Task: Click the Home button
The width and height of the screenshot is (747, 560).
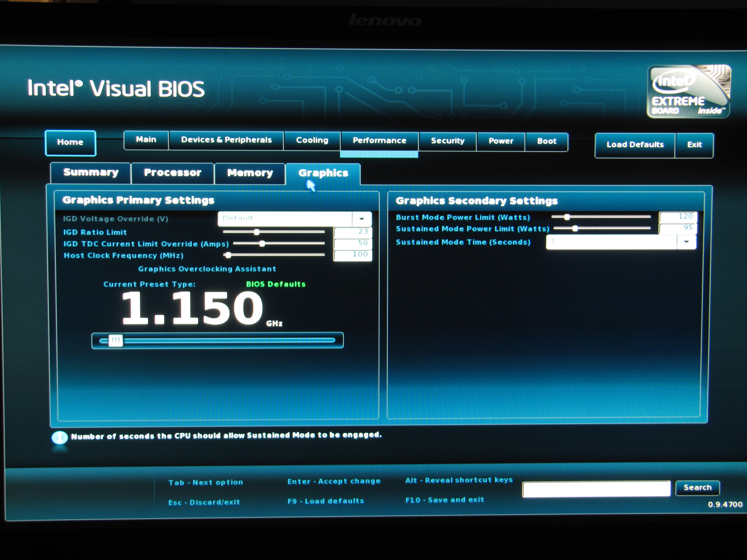Action: [x=70, y=143]
